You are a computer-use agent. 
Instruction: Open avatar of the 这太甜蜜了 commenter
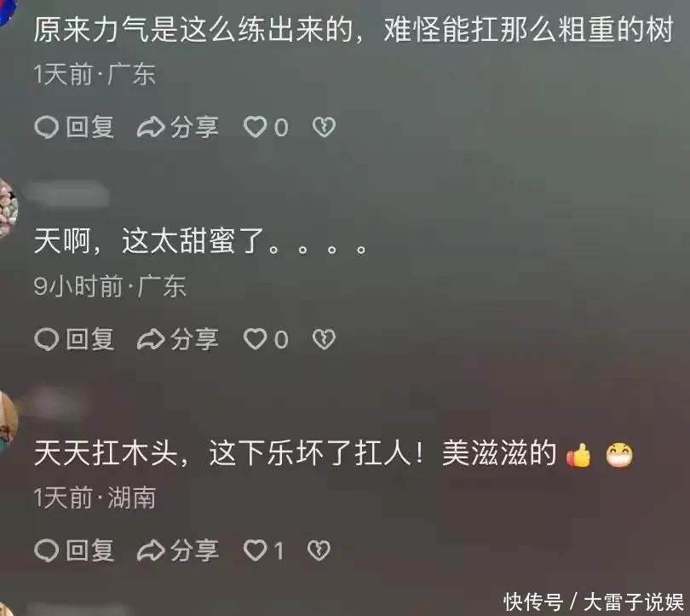(x=8, y=209)
